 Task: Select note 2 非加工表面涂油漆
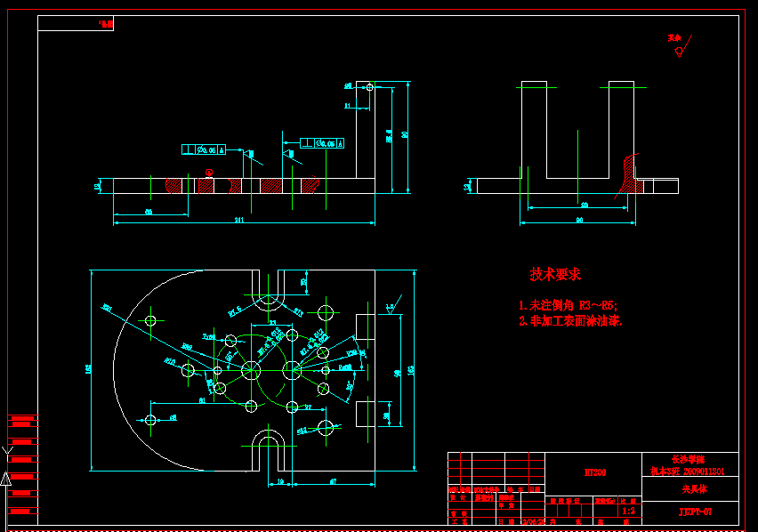[570, 321]
